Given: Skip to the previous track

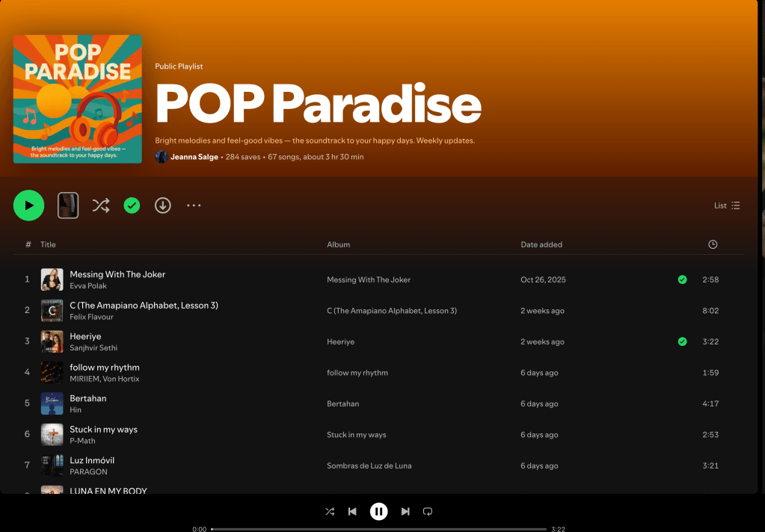Looking at the screenshot, I should tap(352, 512).
